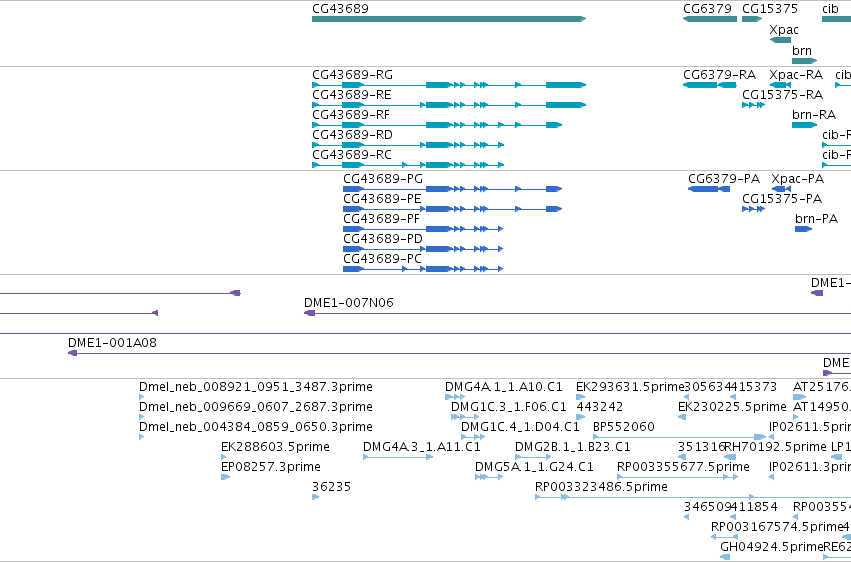The height and width of the screenshot is (562, 851).
Task: Click the EK230225.5prime EST label
Action: click(x=732, y=407)
